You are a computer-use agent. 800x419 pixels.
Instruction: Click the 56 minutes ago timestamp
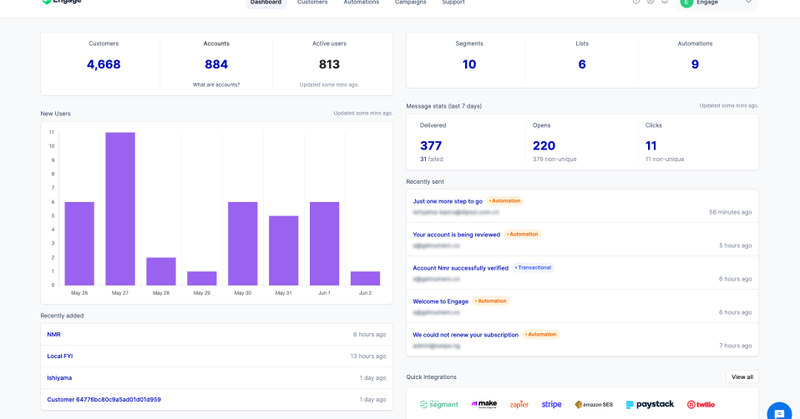[730, 212]
